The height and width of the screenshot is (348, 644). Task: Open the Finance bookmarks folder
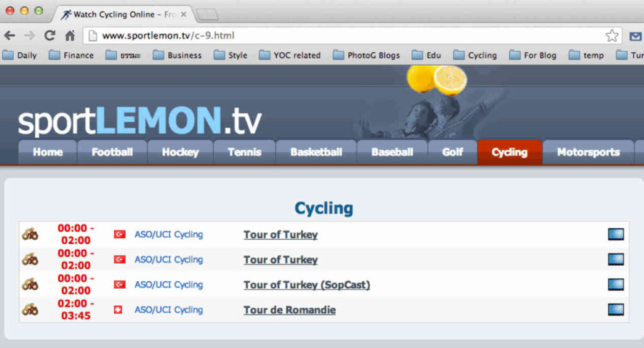tap(71, 55)
